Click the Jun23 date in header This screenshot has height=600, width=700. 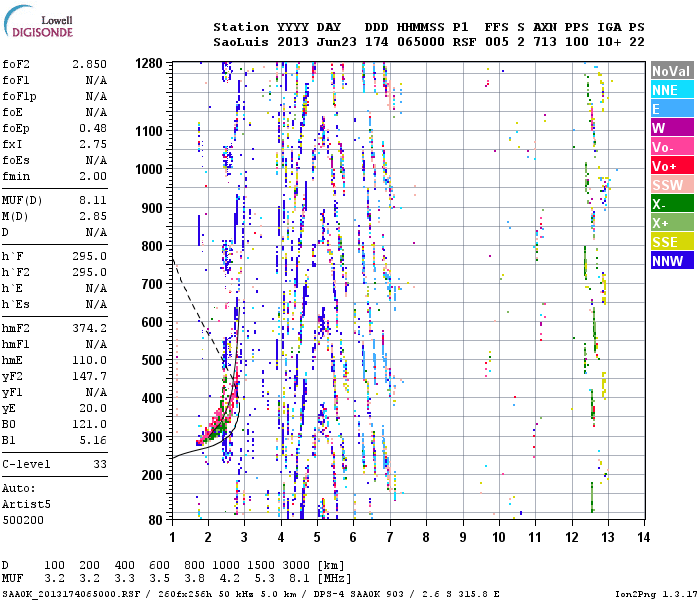point(337,42)
